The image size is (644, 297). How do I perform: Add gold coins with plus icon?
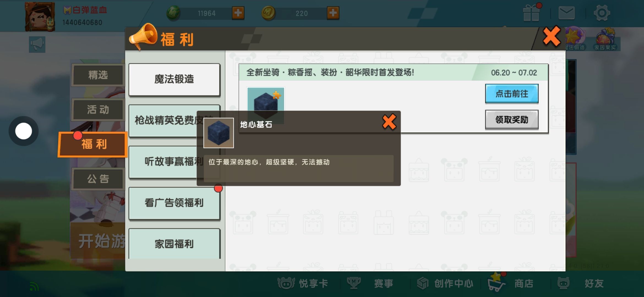click(333, 13)
